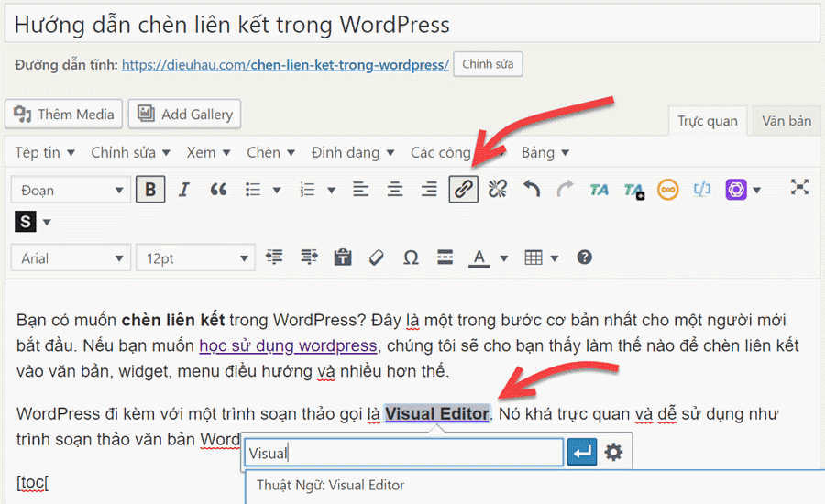This screenshot has width=825, height=504.
Task: Open bulleted list style dropdown arrow
Action: (x=277, y=190)
